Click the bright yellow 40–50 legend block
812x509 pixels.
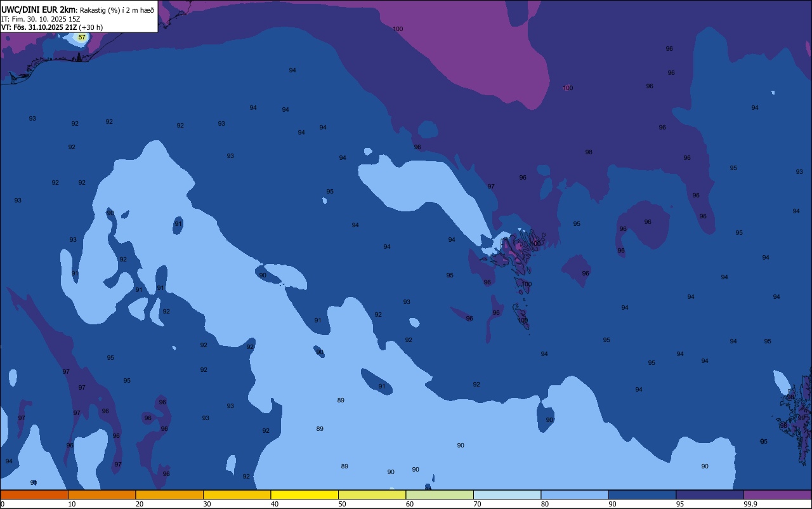(x=304, y=494)
